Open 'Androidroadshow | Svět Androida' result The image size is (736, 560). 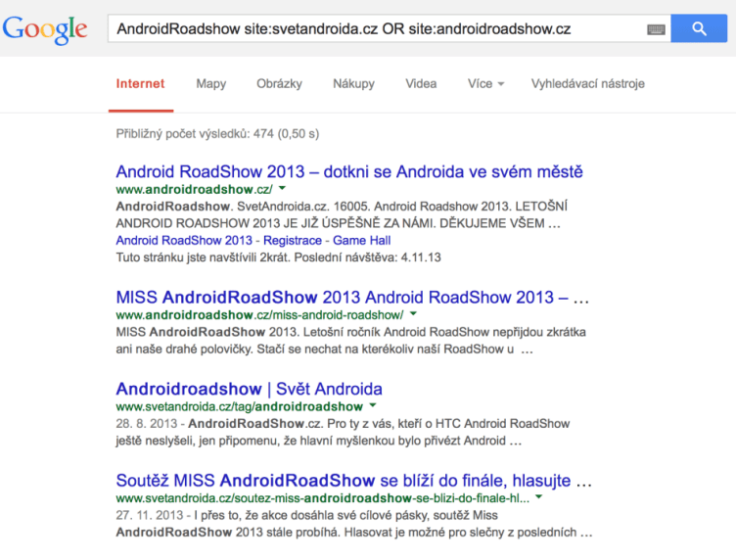(x=250, y=389)
